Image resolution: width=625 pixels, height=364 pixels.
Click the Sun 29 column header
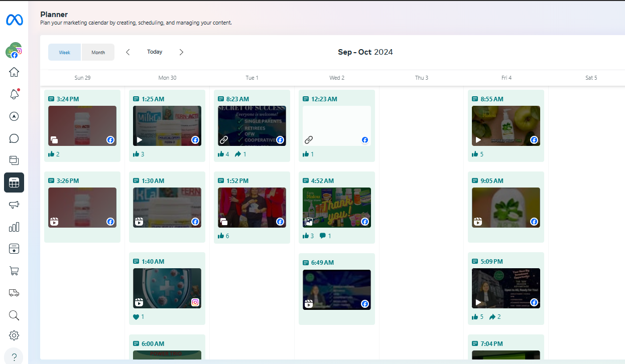coord(82,78)
